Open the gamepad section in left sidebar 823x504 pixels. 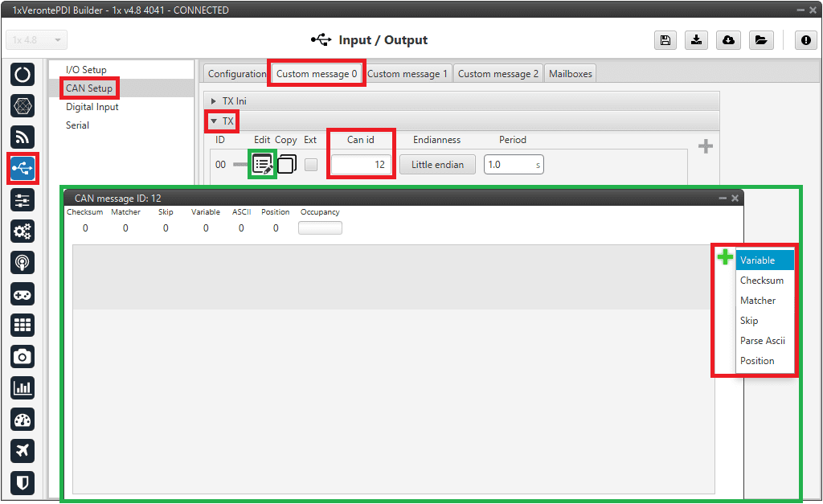(x=23, y=294)
